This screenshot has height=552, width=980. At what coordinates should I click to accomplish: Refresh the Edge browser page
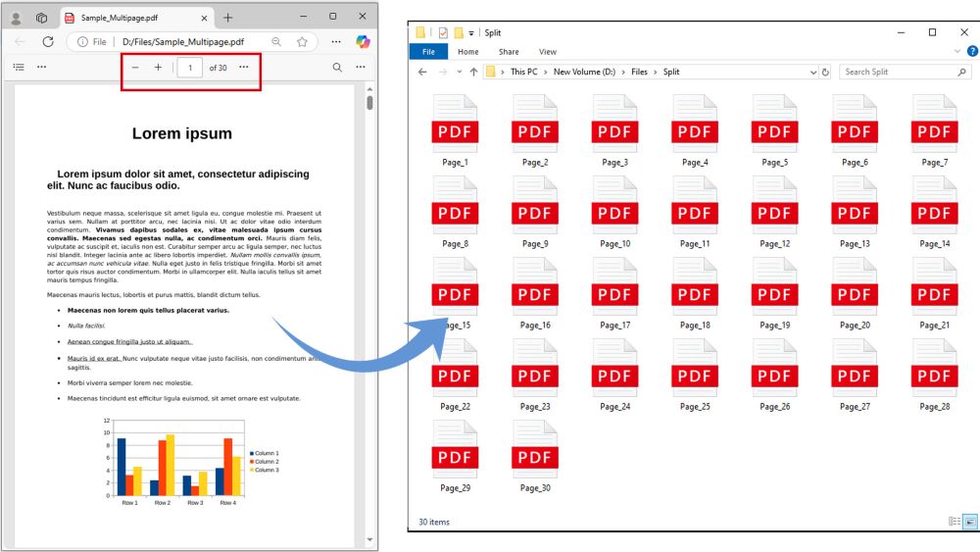click(x=47, y=42)
